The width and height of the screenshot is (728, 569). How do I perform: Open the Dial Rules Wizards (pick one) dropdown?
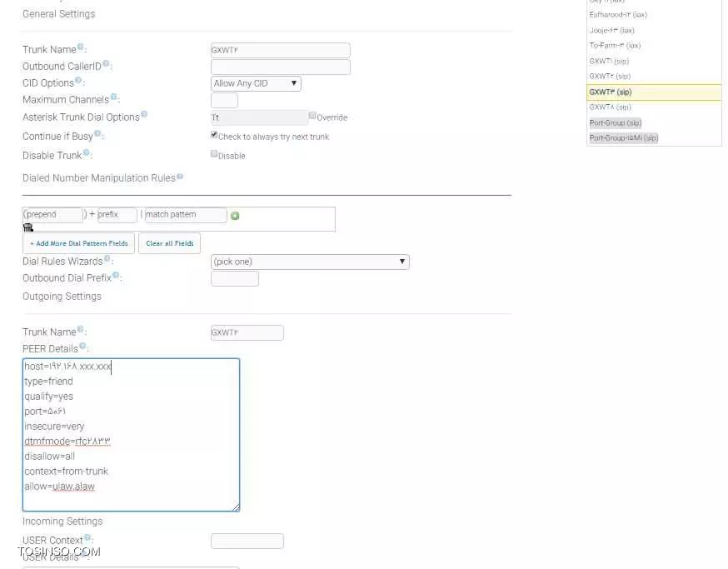coord(310,262)
